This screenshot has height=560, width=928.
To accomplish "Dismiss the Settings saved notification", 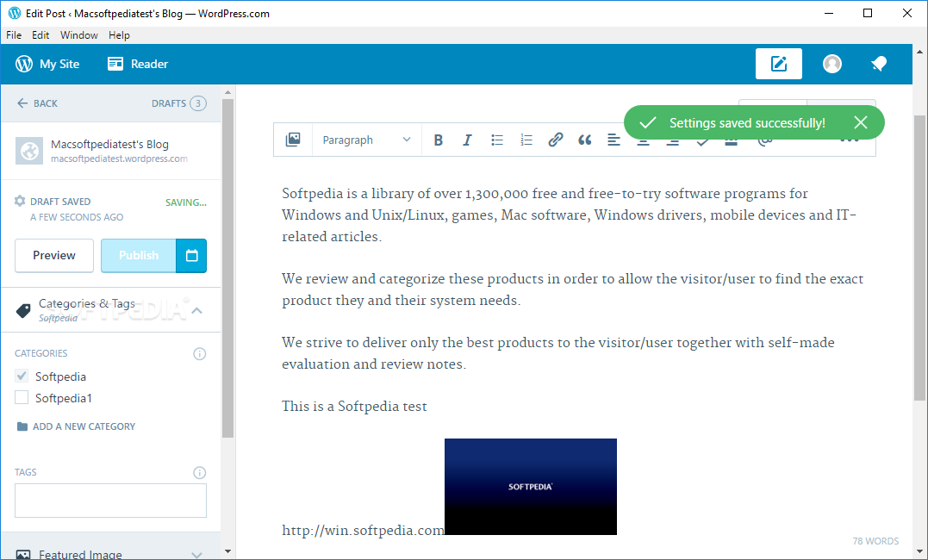I will 861,122.
